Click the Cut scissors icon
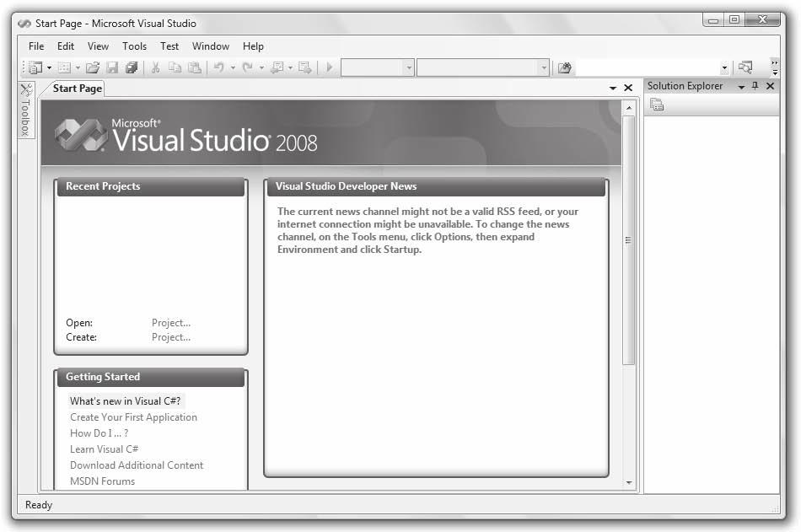The height and width of the screenshot is (532, 801). (x=156, y=67)
